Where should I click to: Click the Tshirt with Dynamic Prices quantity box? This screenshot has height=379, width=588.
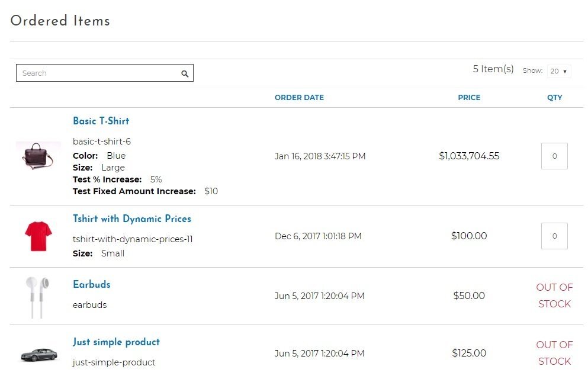coord(554,236)
